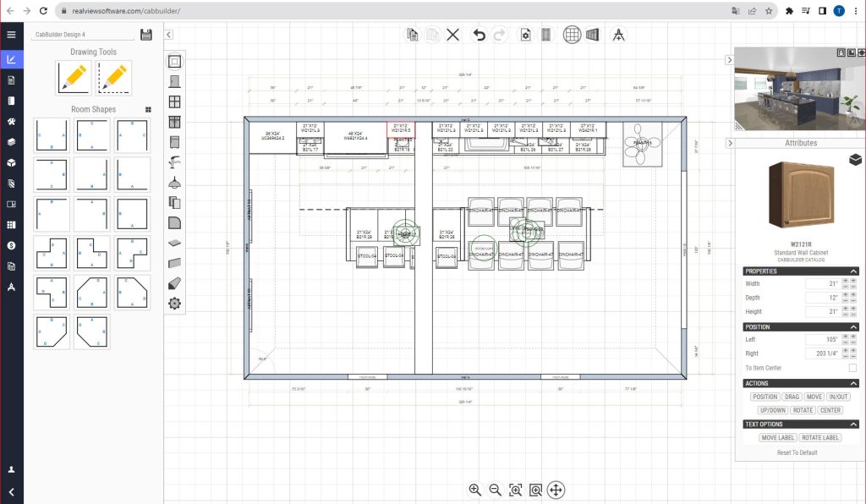The height and width of the screenshot is (504, 866).
Task: Click the Depth value field
Action: [x=822, y=298]
